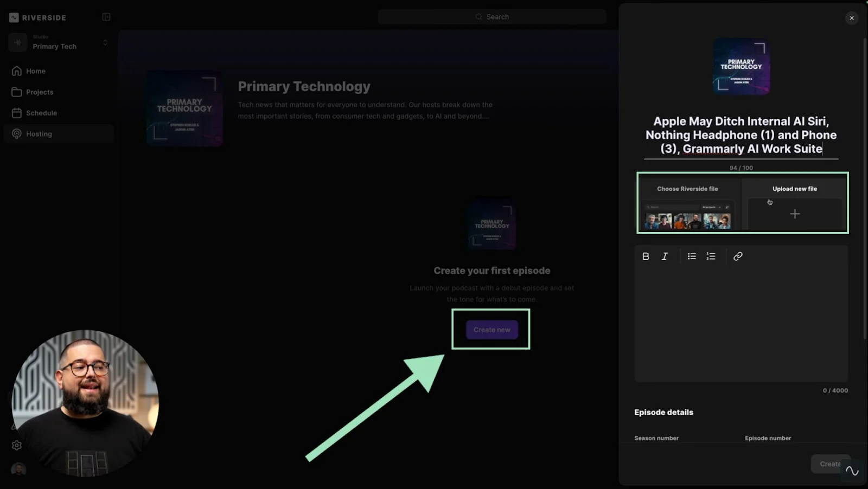Select Hosting in the sidebar
The width and height of the screenshot is (868, 489).
point(59,134)
